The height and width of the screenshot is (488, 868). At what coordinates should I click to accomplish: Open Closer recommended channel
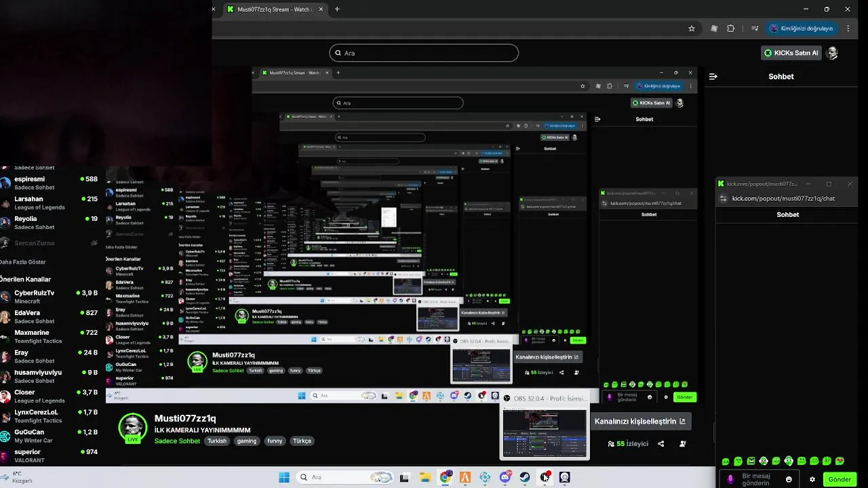coord(49,396)
